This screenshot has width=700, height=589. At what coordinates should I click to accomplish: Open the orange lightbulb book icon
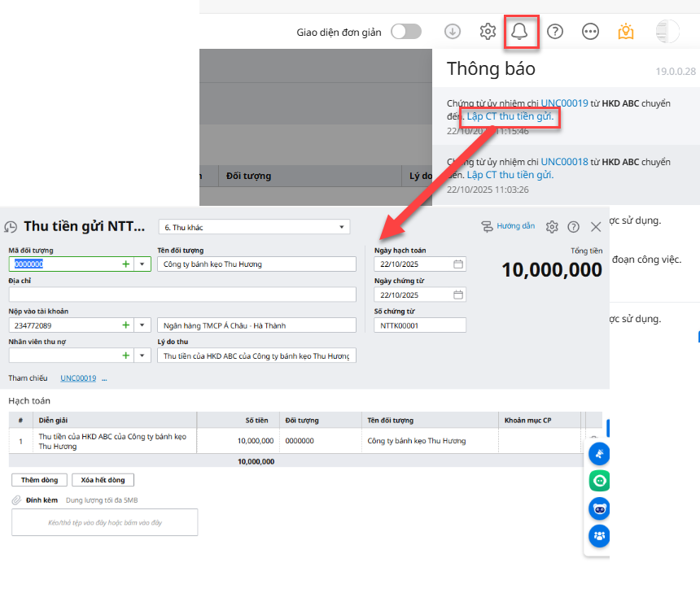coord(625,32)
